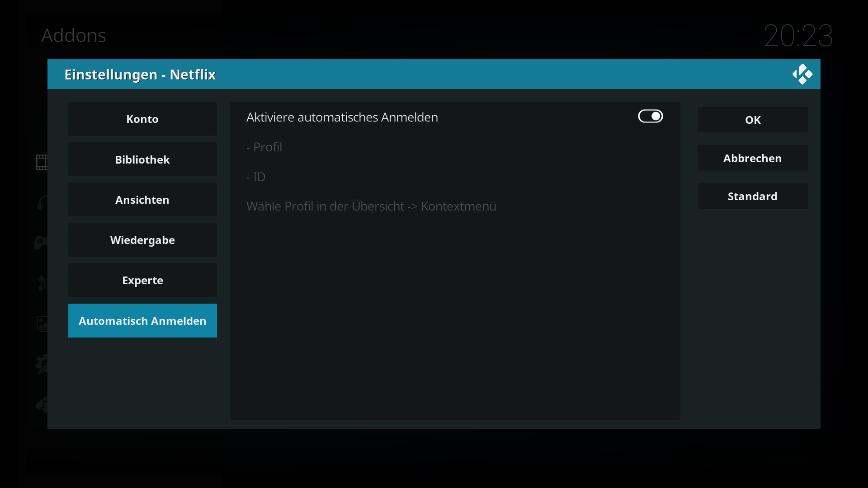
Task: Confirm settings with the OK button
Action: click(x=752, y=120)
